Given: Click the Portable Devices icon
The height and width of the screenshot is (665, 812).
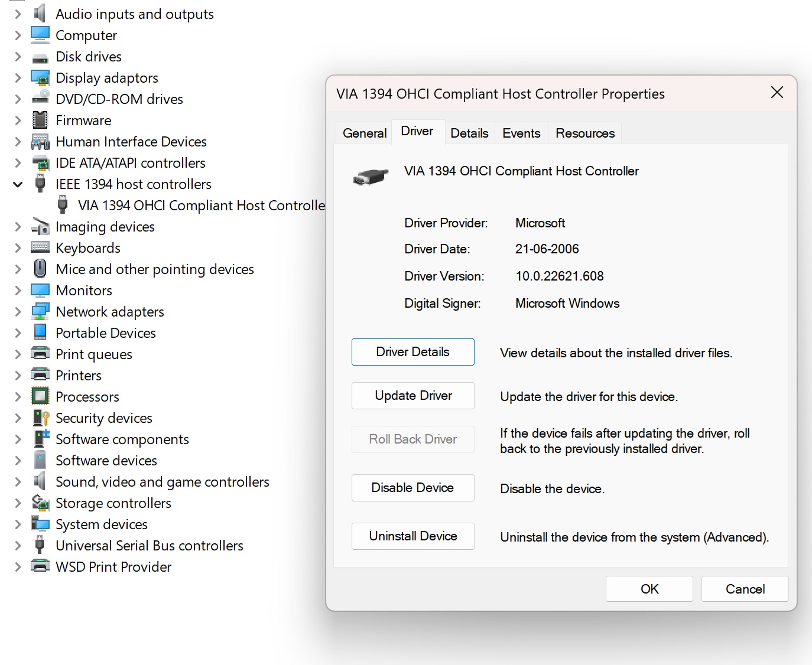Looking at the screenshot, I should [x=40, y=332].
